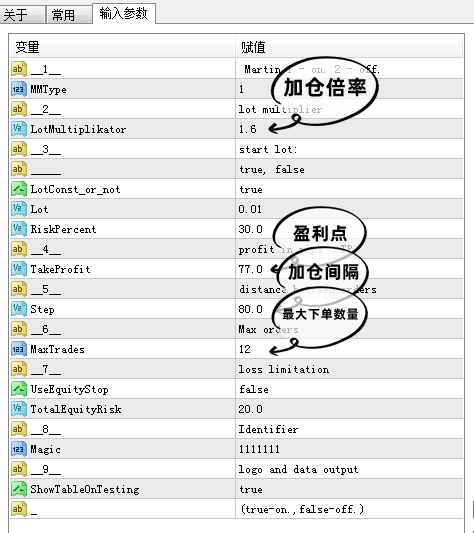Click the 'true, false' value cell
Viewport: 474px width, 533px height.
349,169
